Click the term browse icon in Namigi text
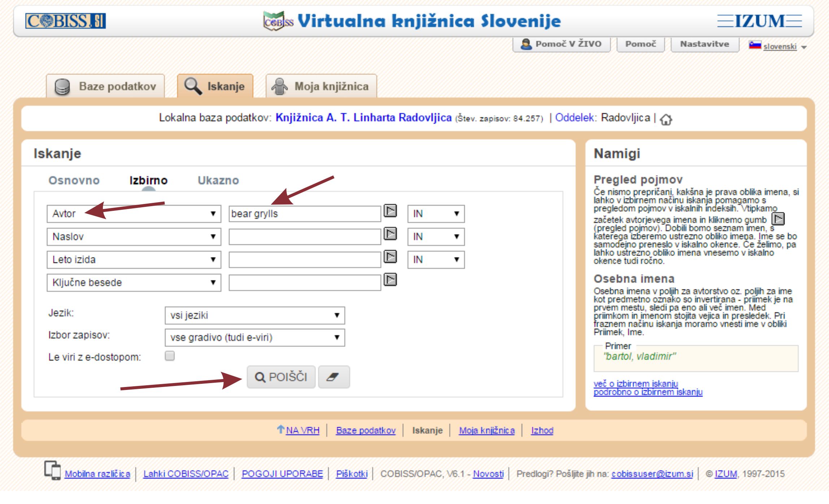829x504 pixels. 778,219
